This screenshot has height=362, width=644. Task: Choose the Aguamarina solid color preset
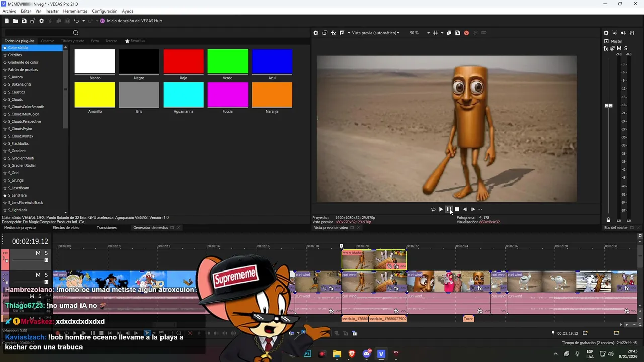183,95
